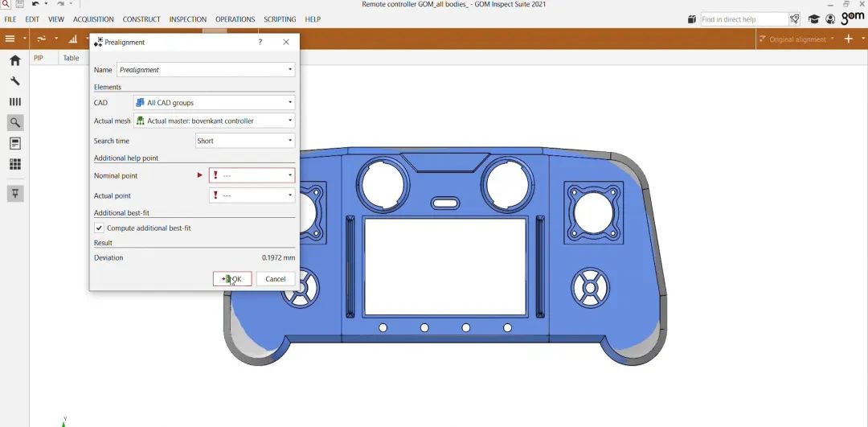Screen dimensions: 868x427
Task: Open the report page icon in sidebar
Action: click(15, 144)
